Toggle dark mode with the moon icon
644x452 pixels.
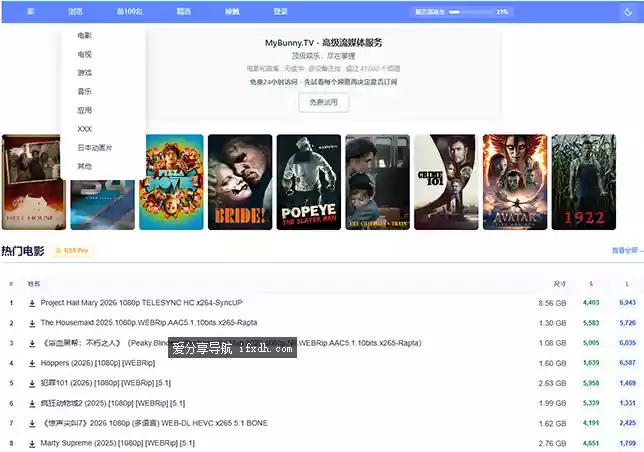click(628, 12)
